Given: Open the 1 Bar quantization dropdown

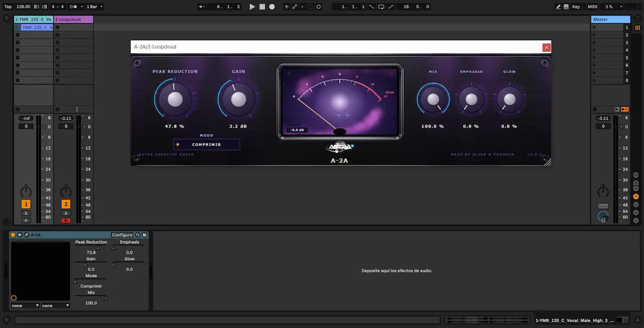Looking at the screenshot, I should pos(95,7).
